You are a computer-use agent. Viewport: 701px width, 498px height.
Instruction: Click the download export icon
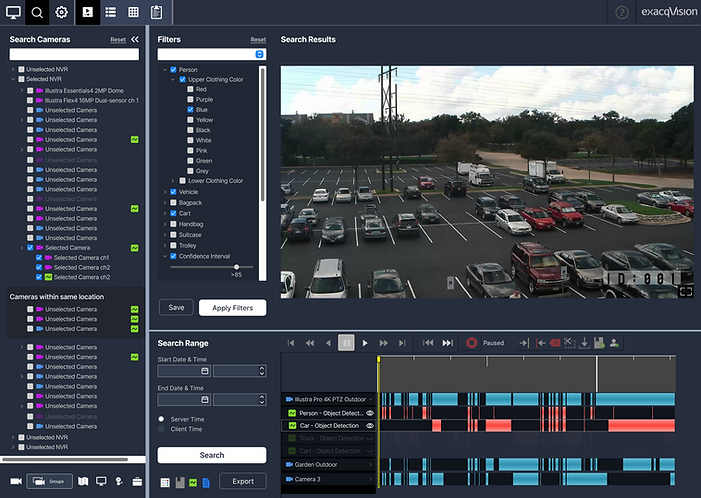584,343
